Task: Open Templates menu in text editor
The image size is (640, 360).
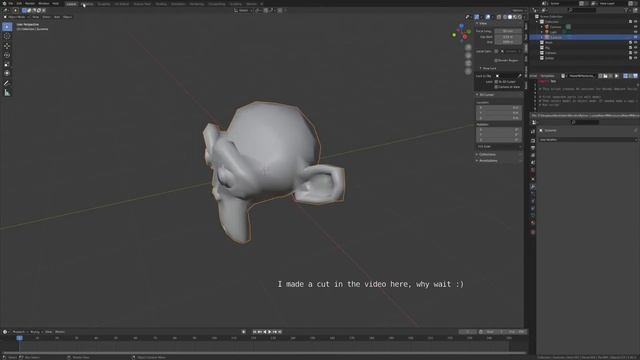Action: click(547, 76)
